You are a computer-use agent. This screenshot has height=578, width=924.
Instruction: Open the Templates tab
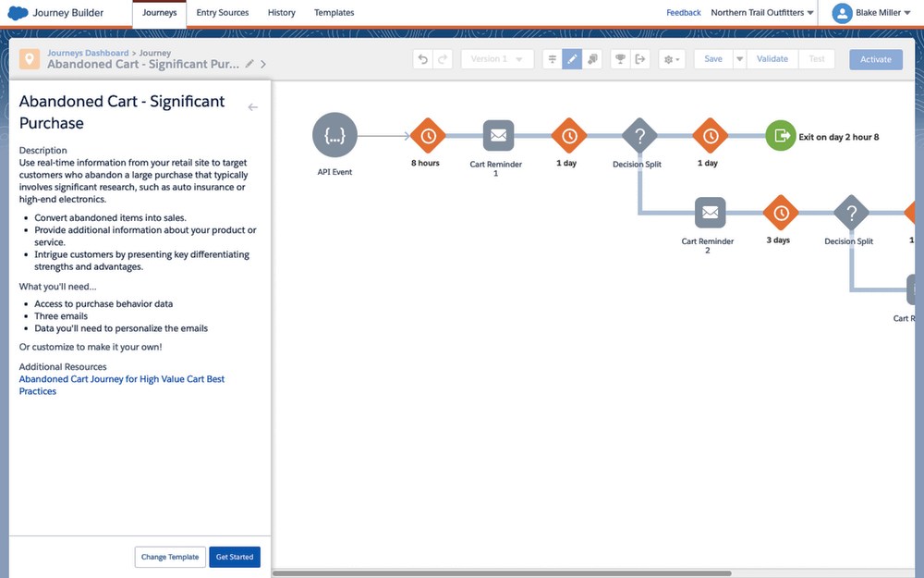(x=334, y=13)
